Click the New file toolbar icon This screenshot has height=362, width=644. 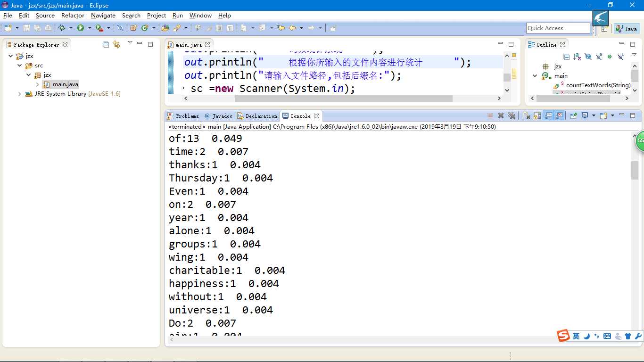click(8, 28)
